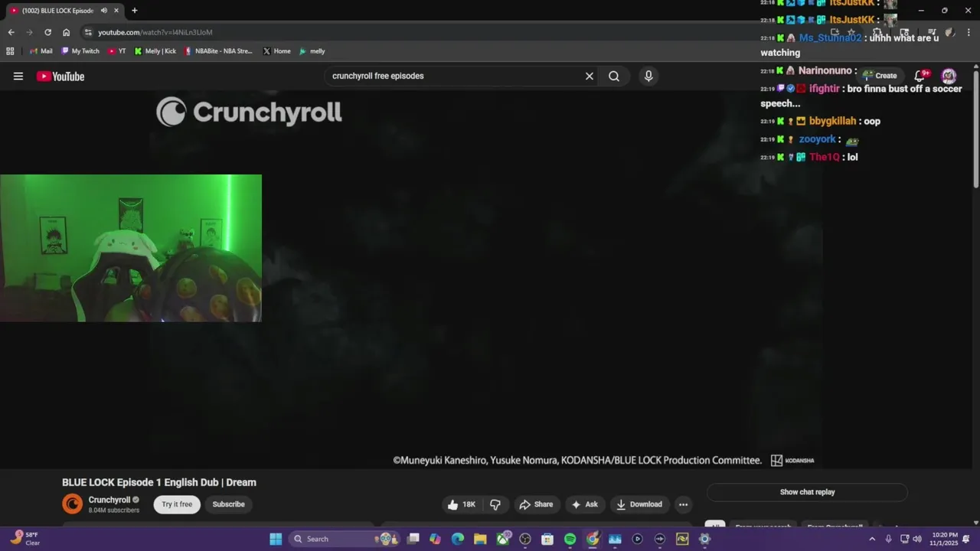Clear the search box with the X
980x551 pixels.
[590, 76]
